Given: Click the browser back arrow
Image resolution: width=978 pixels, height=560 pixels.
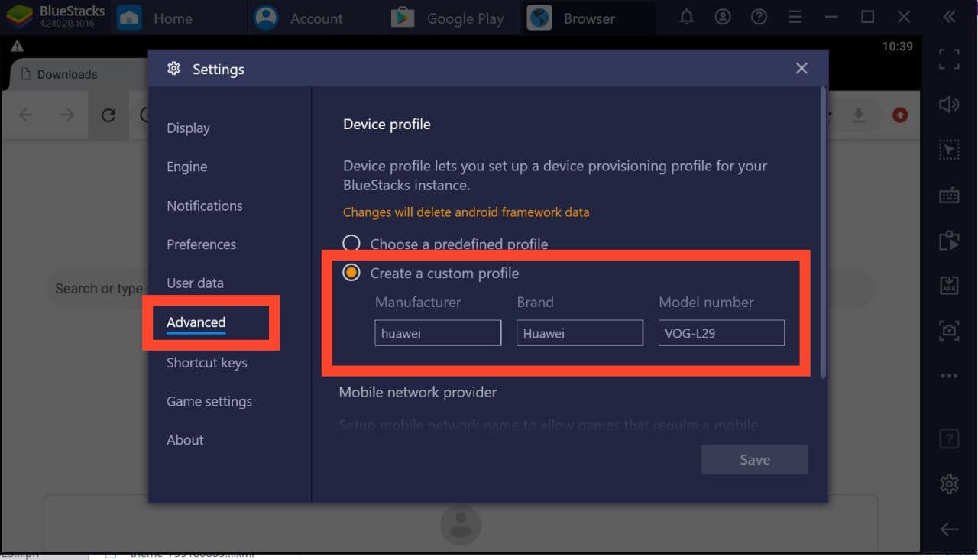Looking at the screenshot, I should [x=26, y=115].
